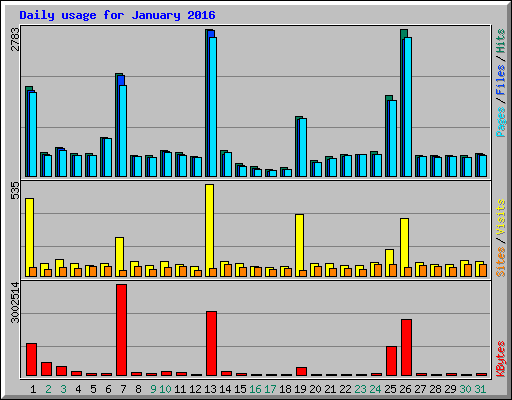Viewport: 512px width, 400px height.
Task: Click day 18 on the date axis
Action: [285, 389]
